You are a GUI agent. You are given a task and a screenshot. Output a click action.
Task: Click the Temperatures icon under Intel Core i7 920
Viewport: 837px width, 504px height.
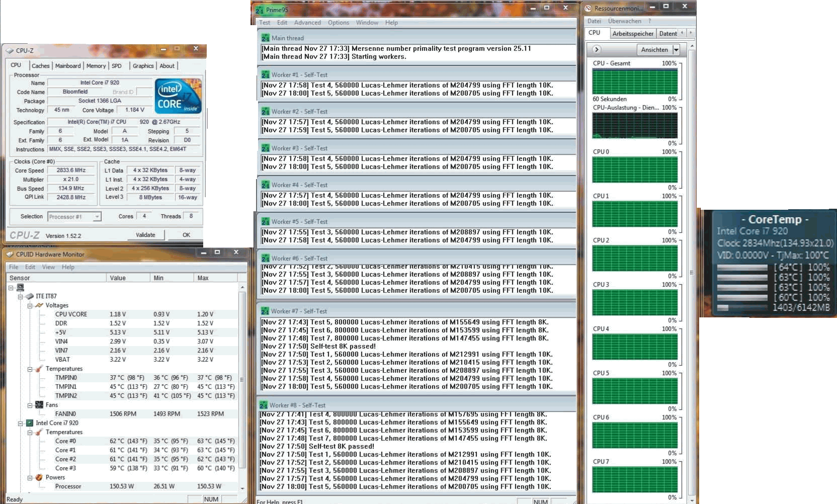(x=39, y=432)
